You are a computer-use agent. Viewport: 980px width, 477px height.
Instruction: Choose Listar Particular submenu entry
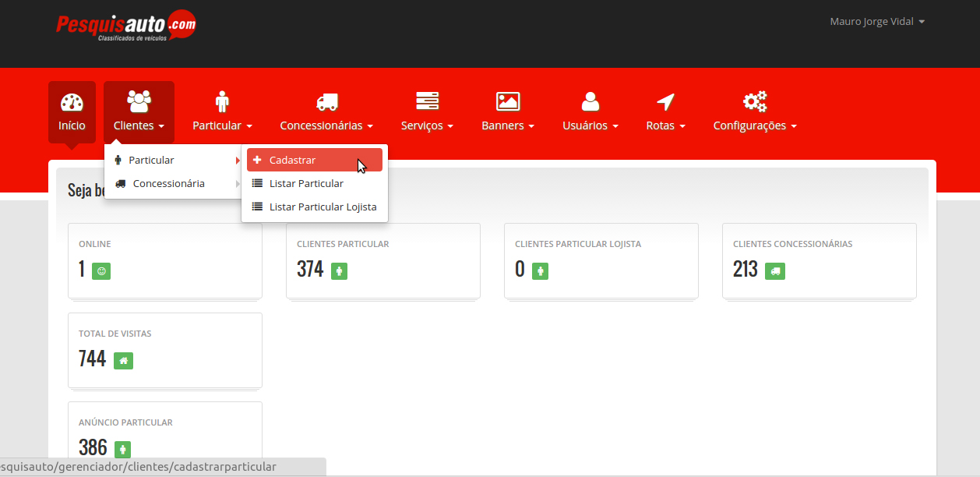point(315,184)
